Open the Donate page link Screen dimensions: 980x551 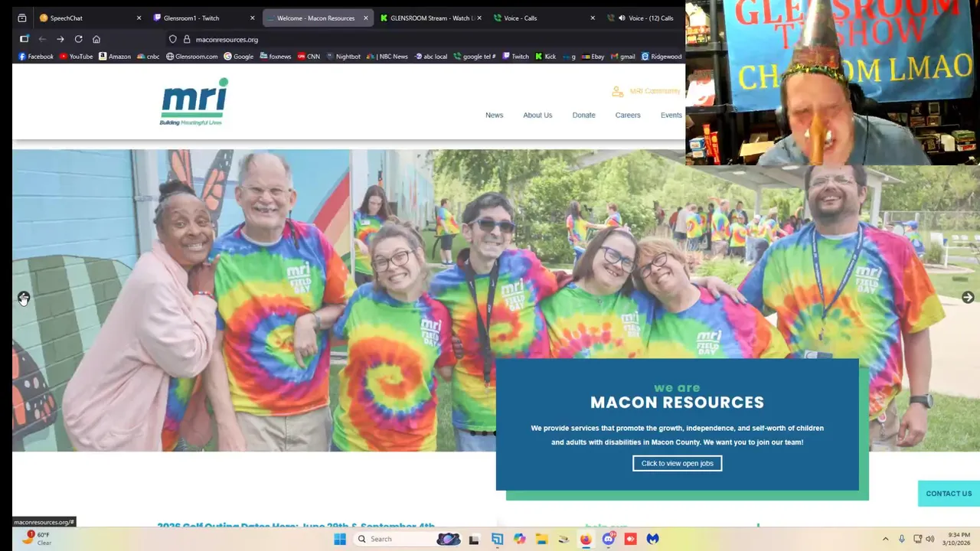(583, 115)
